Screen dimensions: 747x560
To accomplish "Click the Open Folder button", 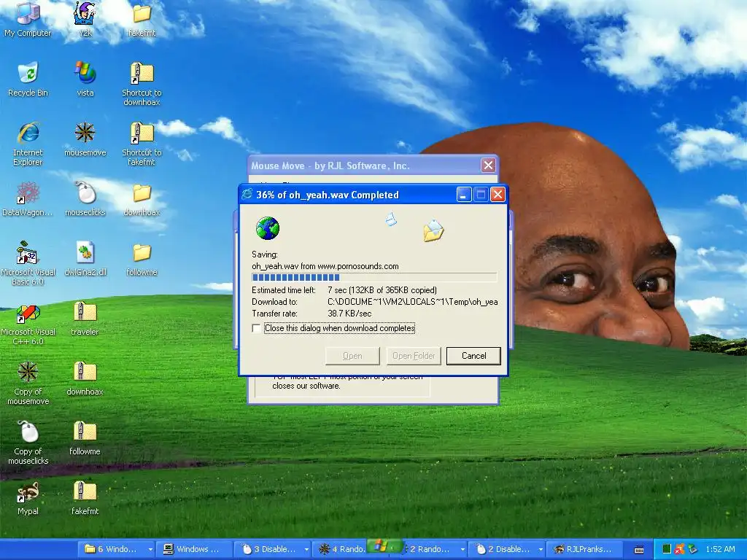I will tap(414, 356).
